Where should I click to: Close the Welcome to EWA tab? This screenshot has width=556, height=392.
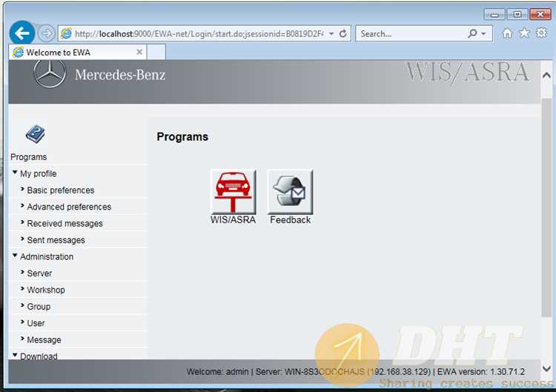tap(139, 52)
